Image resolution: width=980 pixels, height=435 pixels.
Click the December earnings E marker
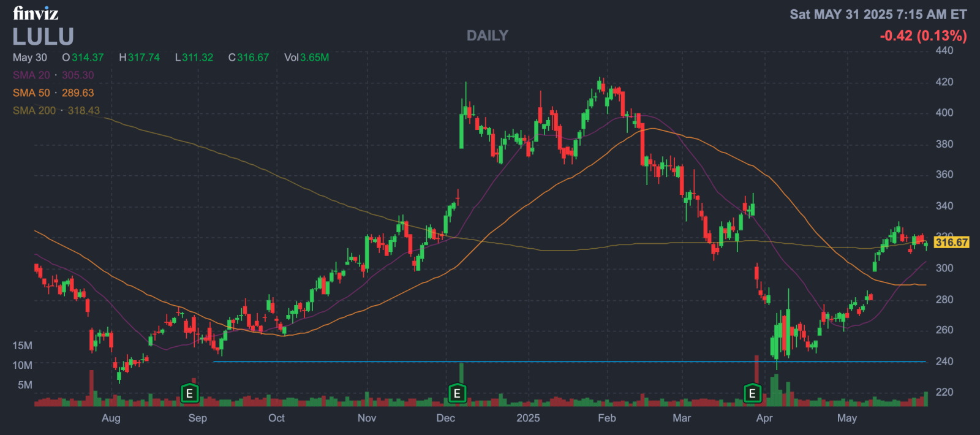[457, 393]
